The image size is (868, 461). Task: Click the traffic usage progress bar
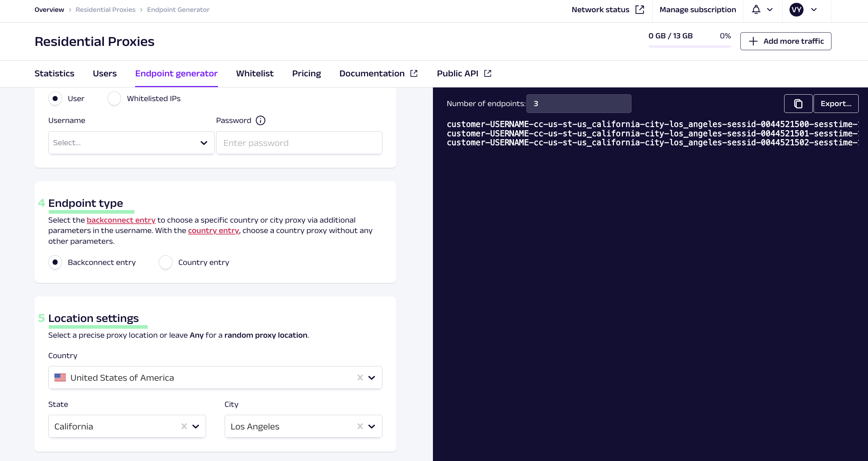(x=689, y=46)
